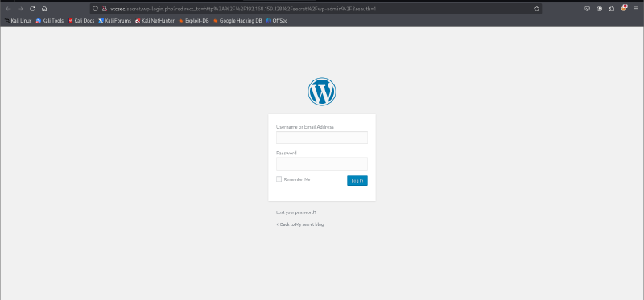Open the Kali NetHunter bookmark
The image size is (644, 300).
[155, 21]
